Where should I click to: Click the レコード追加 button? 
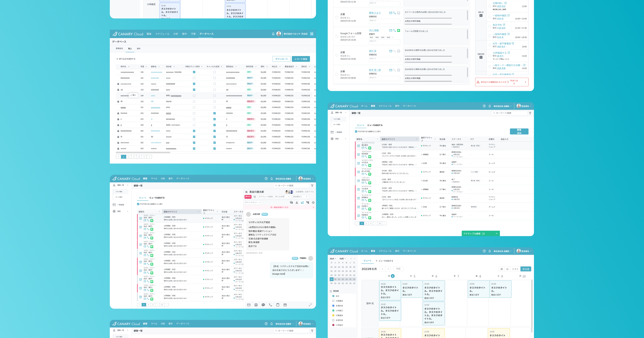point(301,59)
